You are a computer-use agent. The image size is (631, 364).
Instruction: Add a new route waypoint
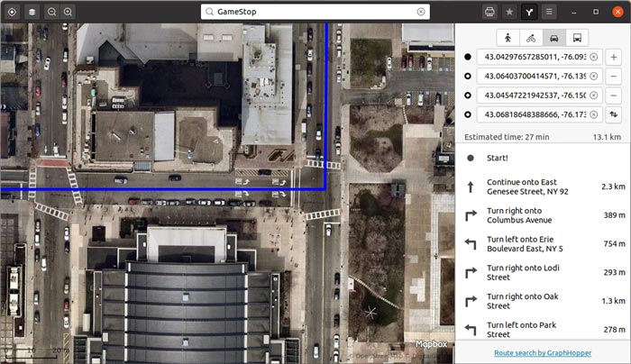point(613,57)
